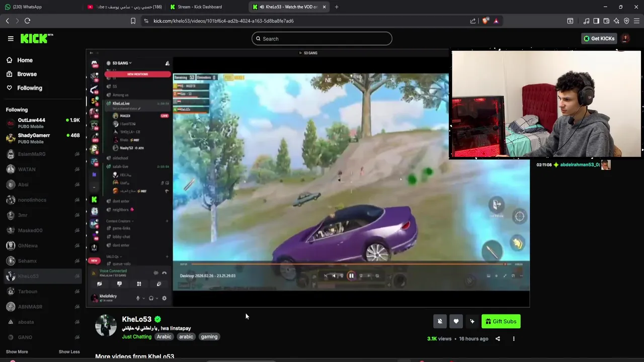Open nonolinhocs channel from following list
The image size is (644, 362).
(x=42, y=200)
